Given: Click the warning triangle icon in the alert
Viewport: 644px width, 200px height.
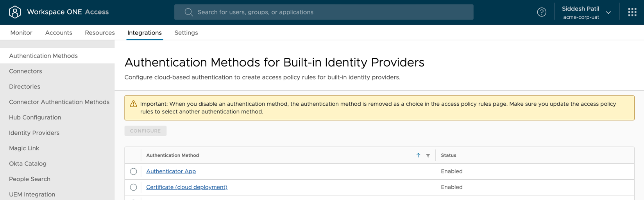Looking at the screenshot, I should click(x=133, y=104).
